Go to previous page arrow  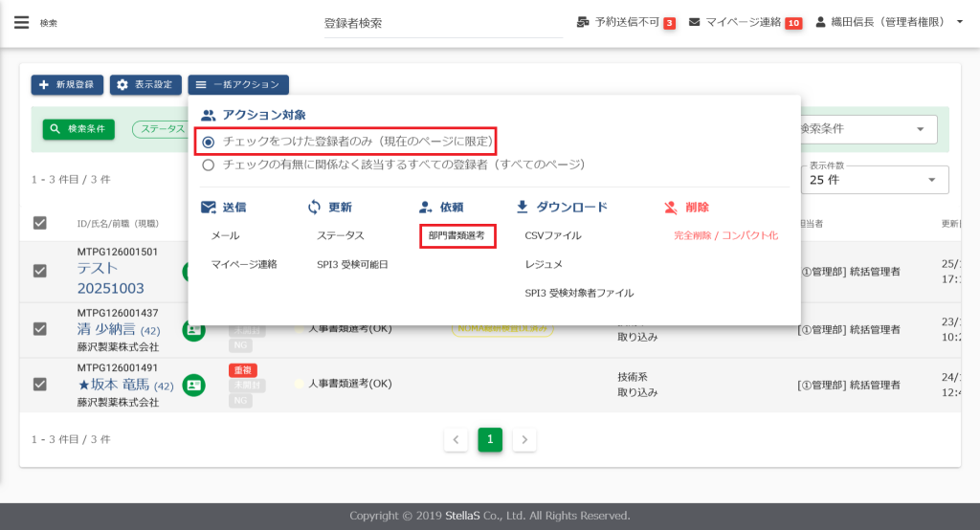[x=457, y=440]
